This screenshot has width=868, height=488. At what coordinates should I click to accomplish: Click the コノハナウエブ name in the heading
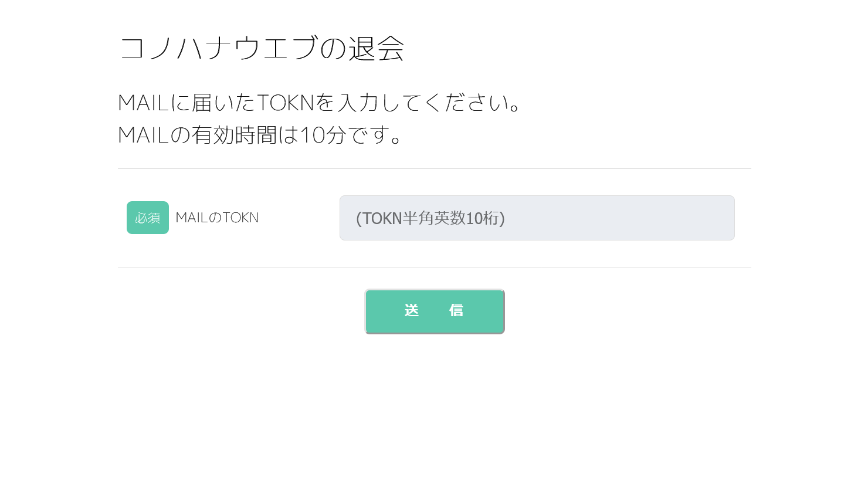point(218,48)
